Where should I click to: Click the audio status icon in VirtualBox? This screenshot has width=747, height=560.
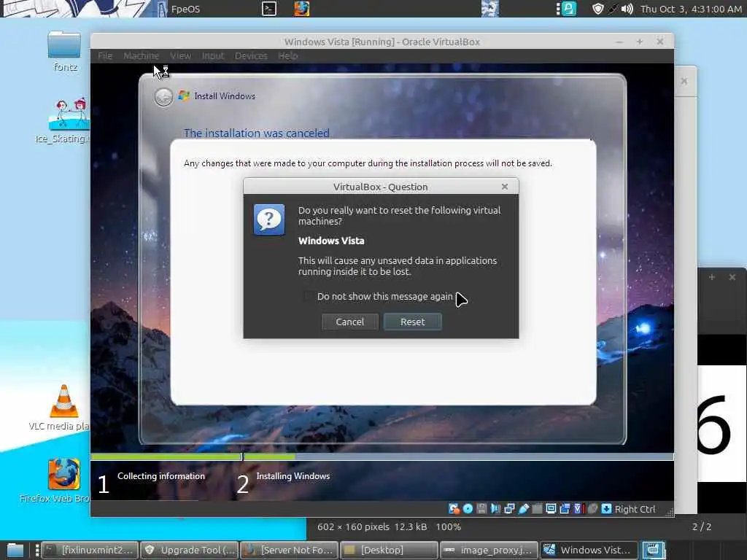coord(495,509)
